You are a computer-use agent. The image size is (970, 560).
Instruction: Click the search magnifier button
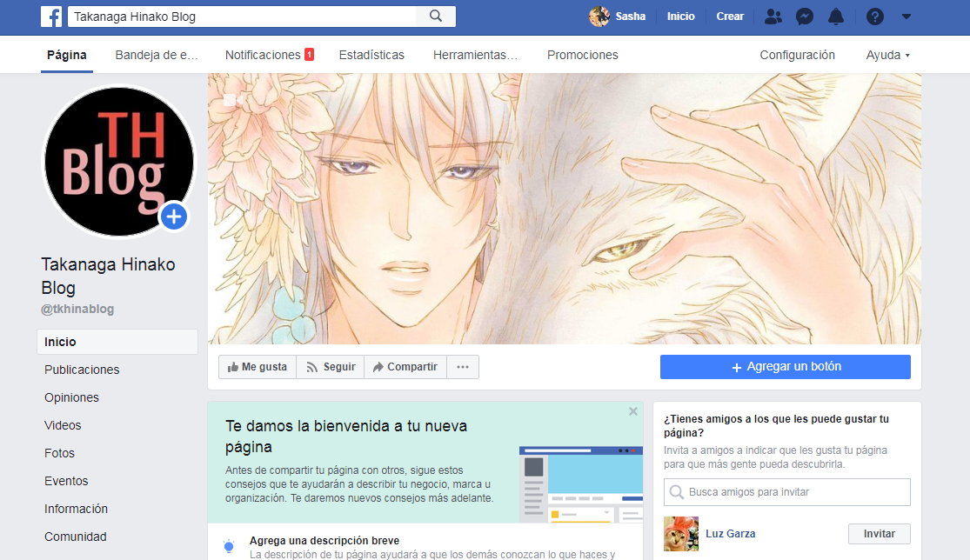(436, 17)
